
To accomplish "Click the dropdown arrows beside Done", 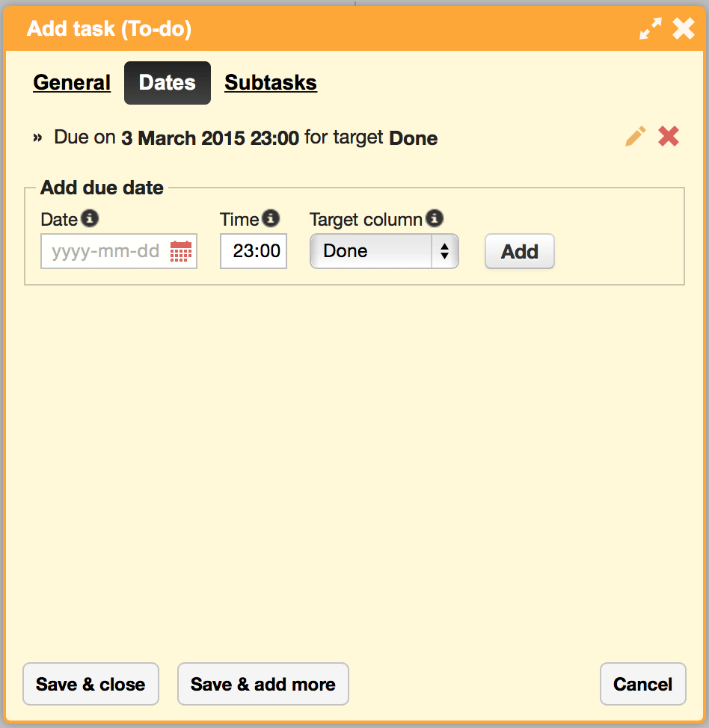I will pyautogui.click(x=445, y=251).
